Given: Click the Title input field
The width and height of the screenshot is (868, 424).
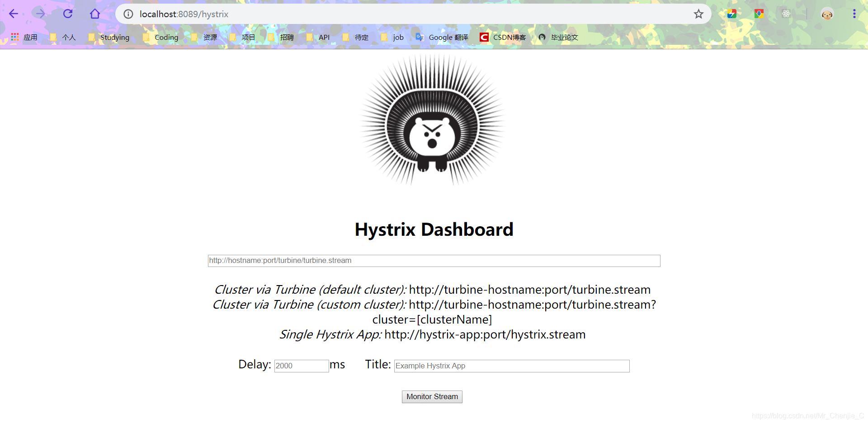Looking at the screenshot, I should pyautogui.click(x=512, y=366).
